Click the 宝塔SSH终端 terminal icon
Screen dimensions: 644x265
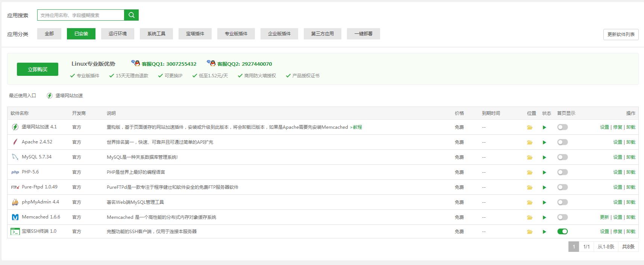[15, 232]
